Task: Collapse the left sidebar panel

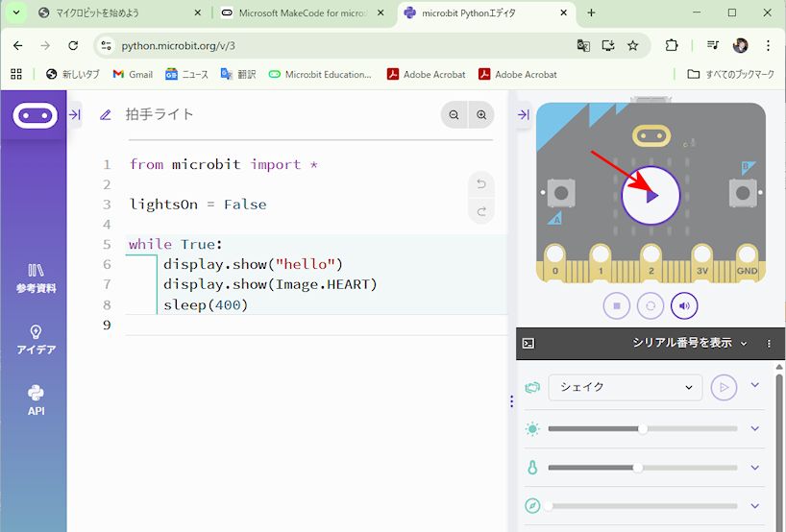Action: tap(75, 114)
